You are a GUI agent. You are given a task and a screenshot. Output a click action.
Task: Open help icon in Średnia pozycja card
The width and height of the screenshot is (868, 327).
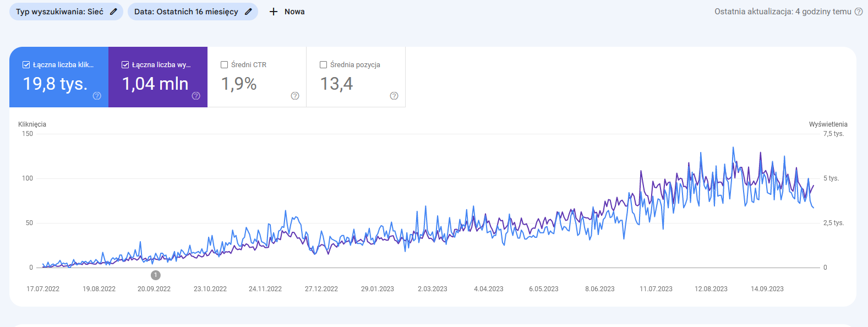[394, 96]
